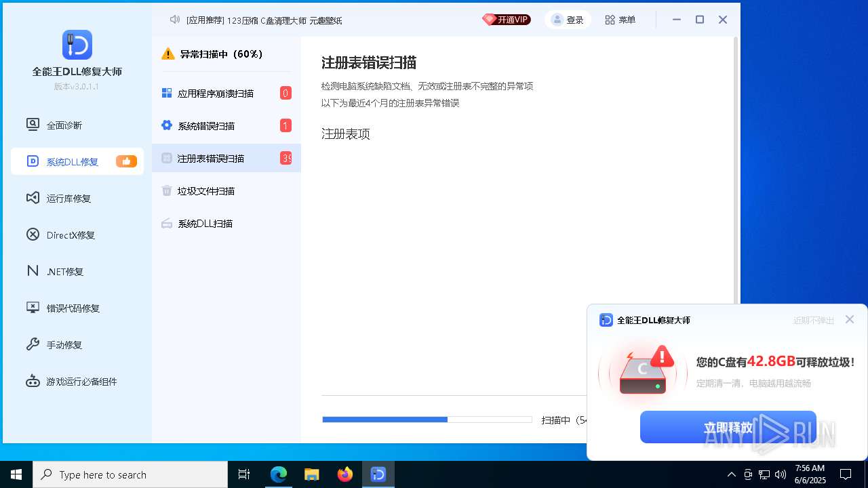Click the gamepad icon for 游戏运行必备组件

[x=33, y=381]
